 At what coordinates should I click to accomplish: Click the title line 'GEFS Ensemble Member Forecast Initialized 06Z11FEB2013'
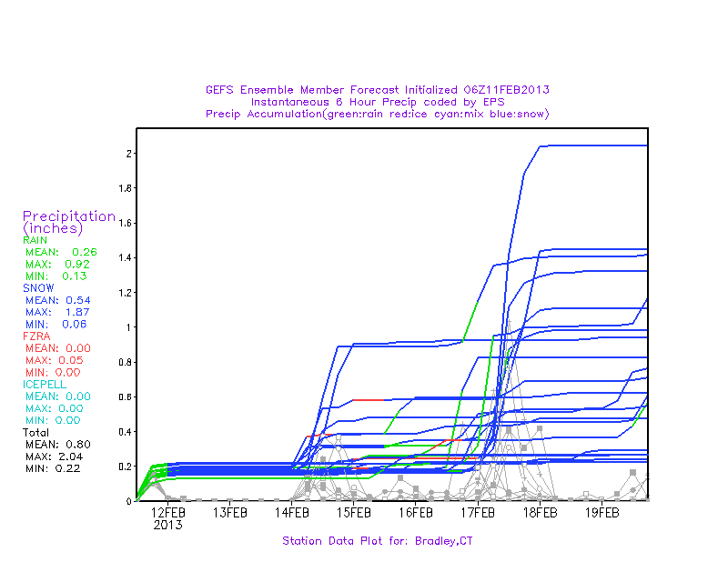[378, 90]
